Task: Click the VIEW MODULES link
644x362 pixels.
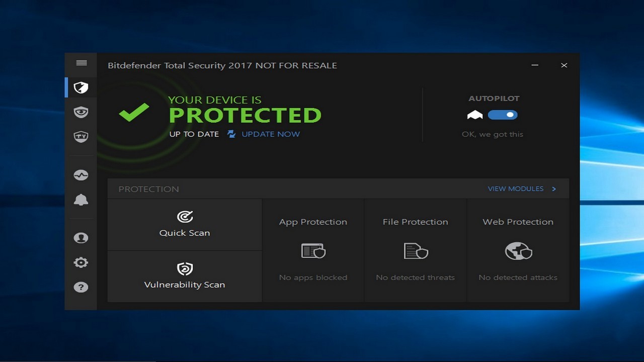Action: point(516,189)
